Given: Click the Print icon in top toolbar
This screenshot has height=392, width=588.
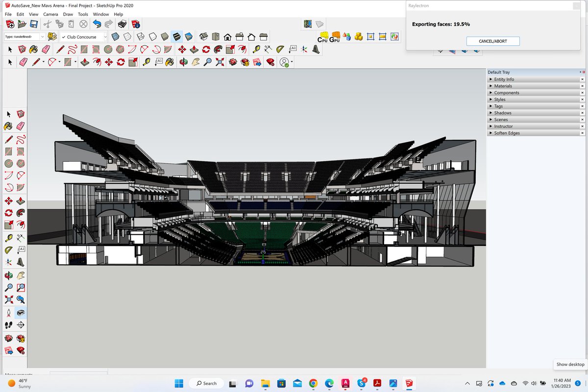Looking at the screenshot, I should point(122,24).
